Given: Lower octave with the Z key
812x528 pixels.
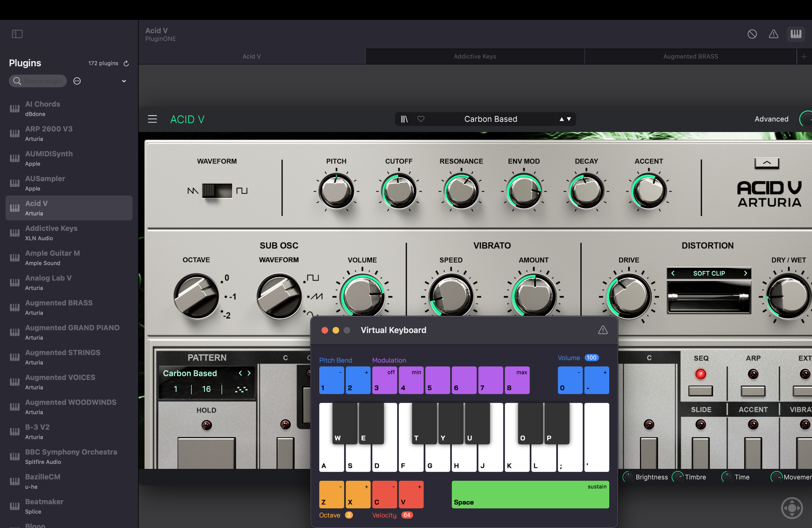Looking at the screenshot, I should point(331,495).
